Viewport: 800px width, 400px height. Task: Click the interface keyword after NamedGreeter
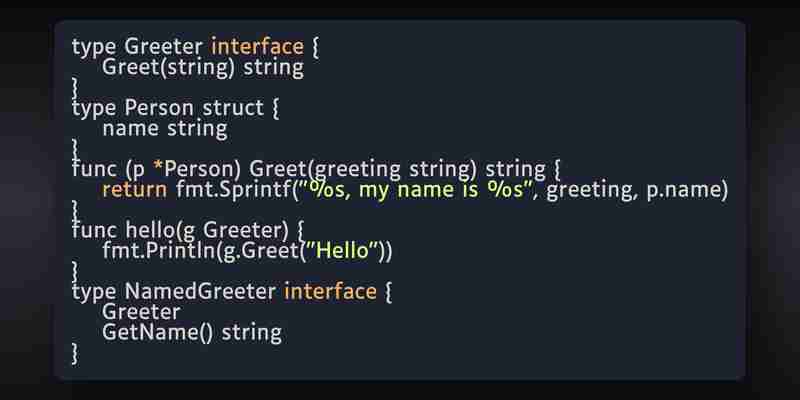coord(331,292)
